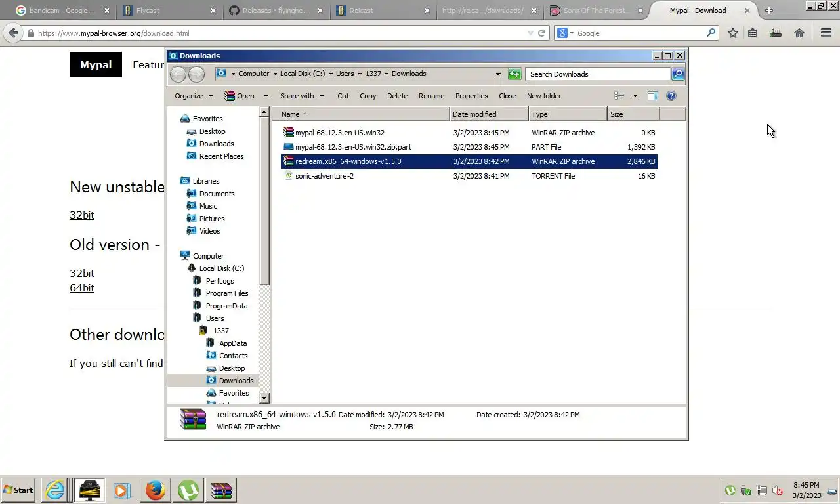The height and width of the screenshot is (504, 840).
Task: Click the Search Downloads magnifier button
Action: (x=678, y=74)
